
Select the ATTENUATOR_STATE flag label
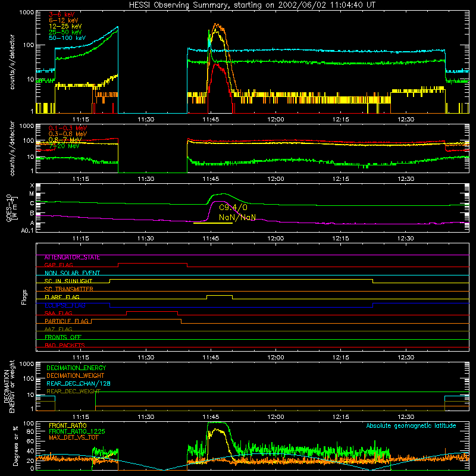[x=72, y=258]
